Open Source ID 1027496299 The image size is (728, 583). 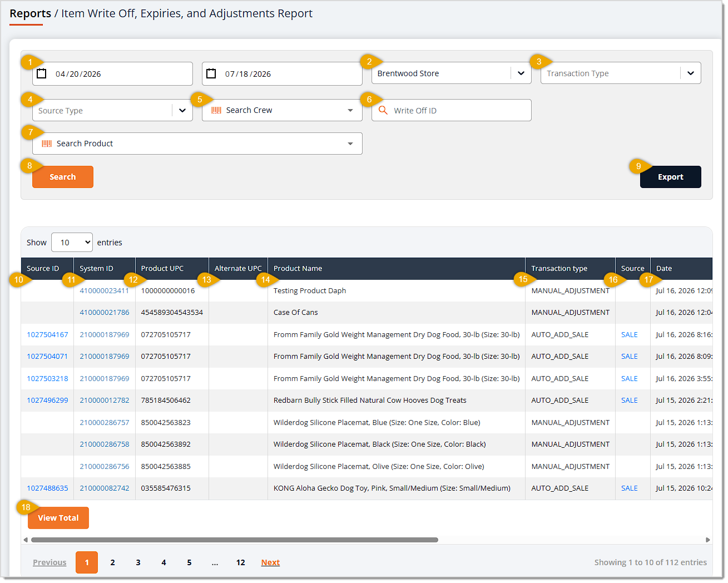point(47,400)
